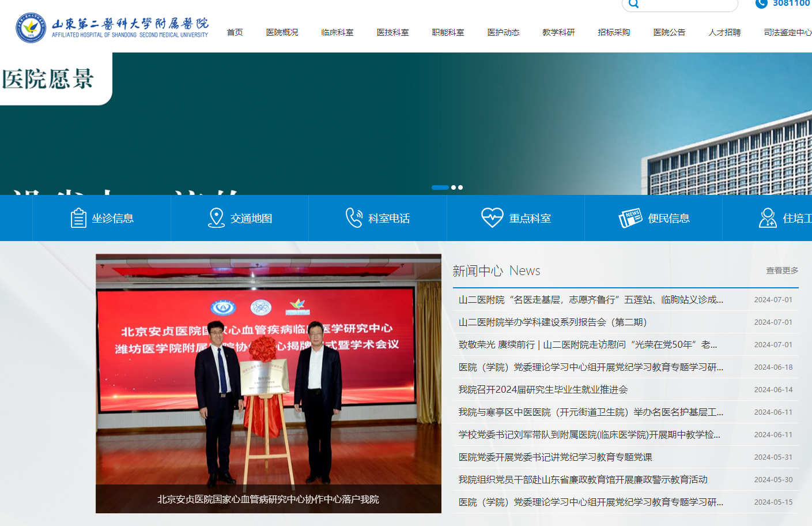The image size is (812, 526).
Task: Open news about 学校党委书记刘军 期中教学检查
Action: point(590,435)
